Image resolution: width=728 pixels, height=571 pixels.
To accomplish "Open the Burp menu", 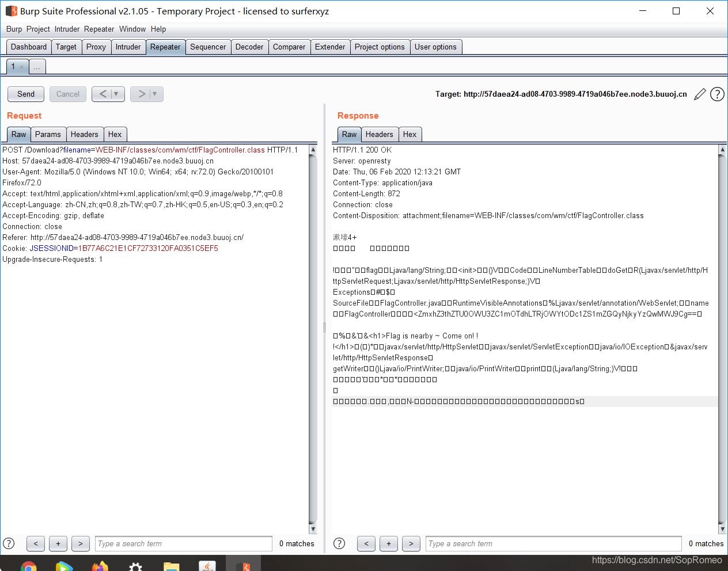I will [x=14, y=29].
